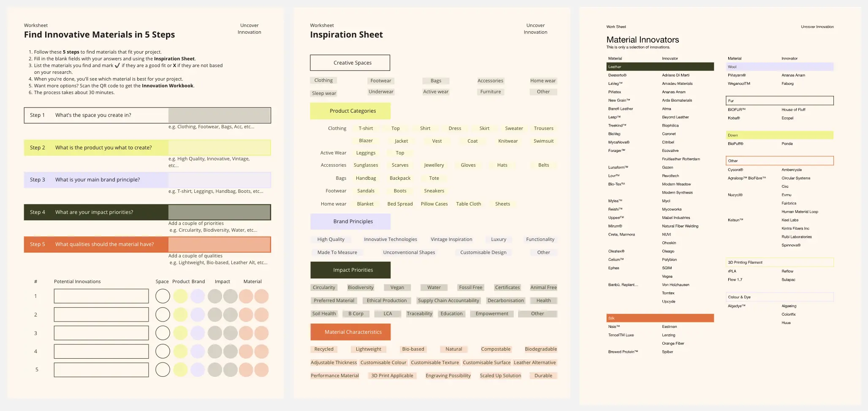Click the Step 1 answer field
The width and height of the screenshot is (868, 411).
click(219, 115)
